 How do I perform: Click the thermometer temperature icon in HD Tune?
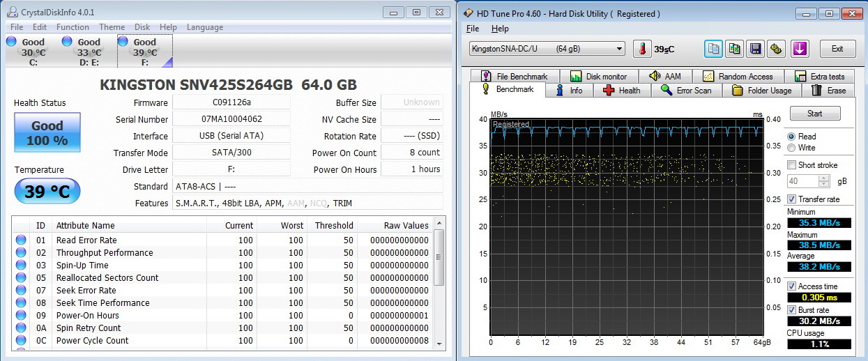click(641, 49)
